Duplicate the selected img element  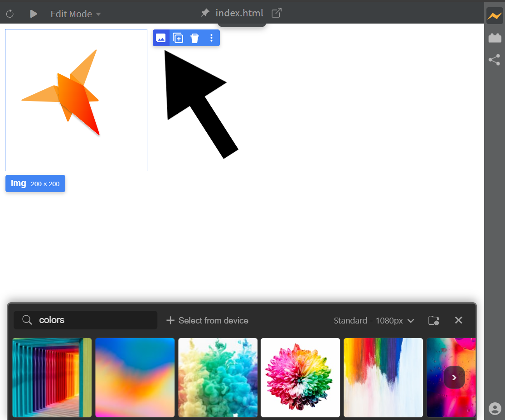tap(178, 38)
